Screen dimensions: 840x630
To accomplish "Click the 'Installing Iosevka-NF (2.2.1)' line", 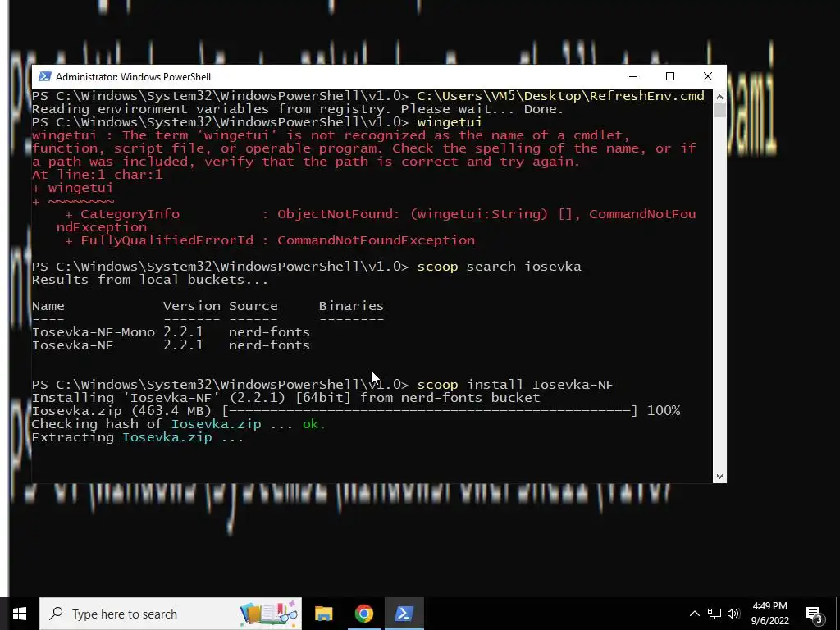I will (286, 398).
